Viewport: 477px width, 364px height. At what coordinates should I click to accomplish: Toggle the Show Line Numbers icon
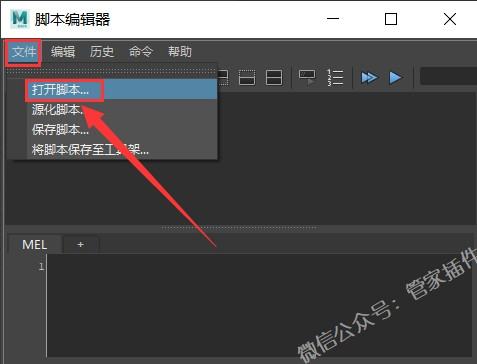(335, 78)
